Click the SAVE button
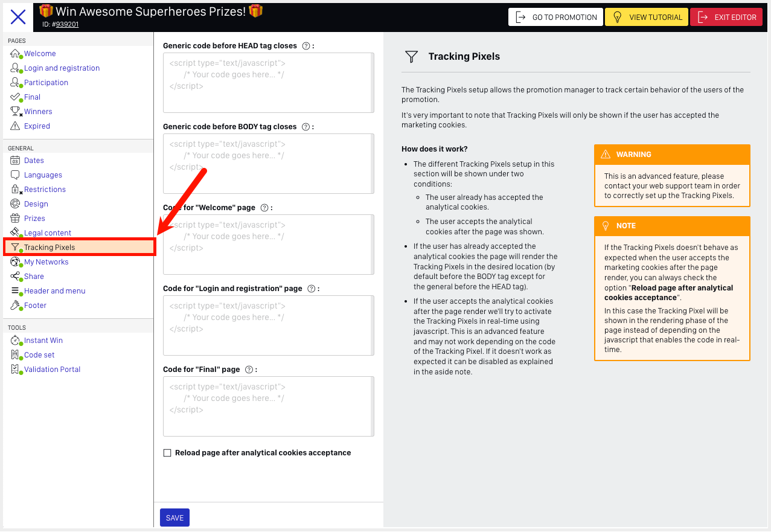The height and width of the screenshot is (532, 771). tap(174, 518)
